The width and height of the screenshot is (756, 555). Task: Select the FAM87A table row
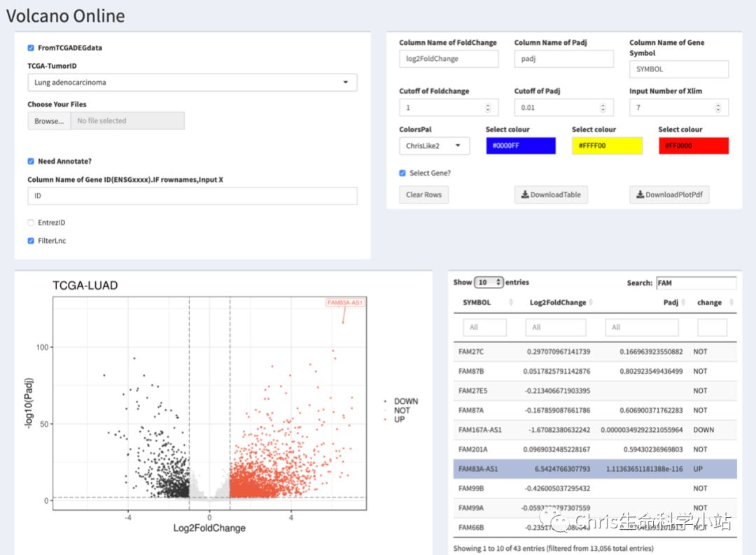tap(595, 410)
